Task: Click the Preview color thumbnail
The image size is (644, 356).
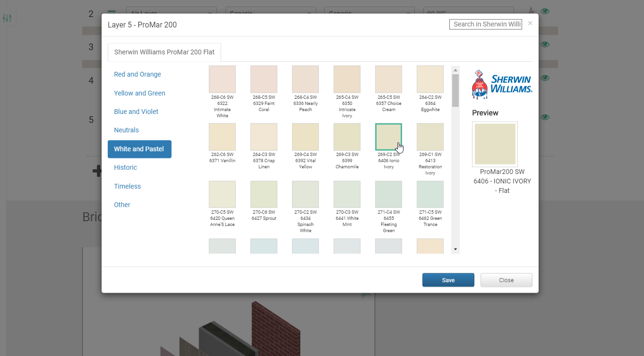Action: tap(495, 144)
